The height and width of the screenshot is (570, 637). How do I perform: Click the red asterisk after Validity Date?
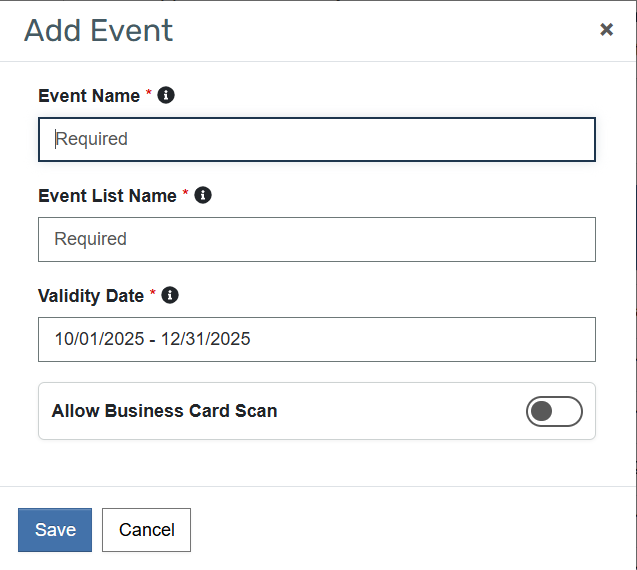click(153, 294)
